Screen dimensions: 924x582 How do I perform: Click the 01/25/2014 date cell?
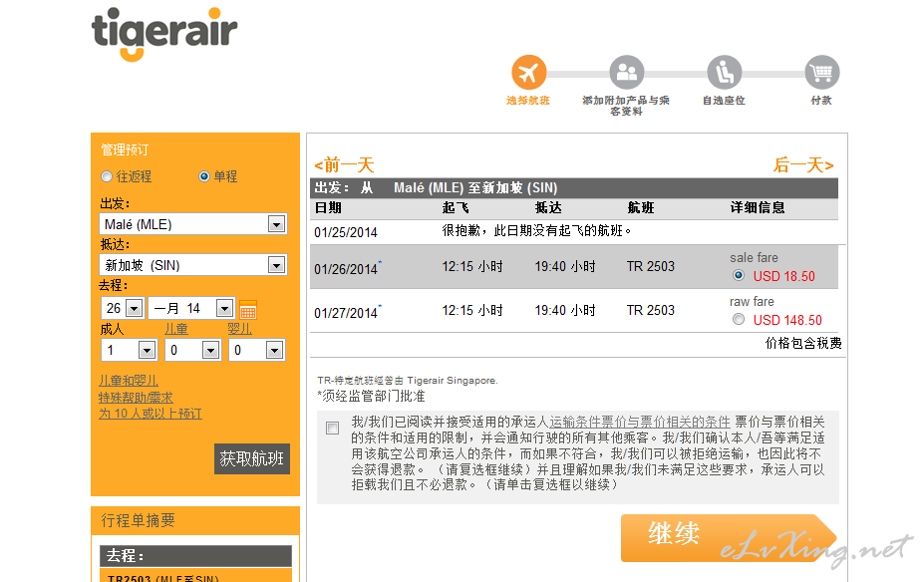346,232
